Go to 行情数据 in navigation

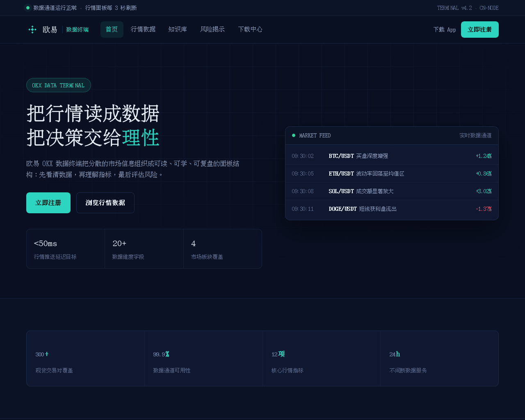coord(143,30)
